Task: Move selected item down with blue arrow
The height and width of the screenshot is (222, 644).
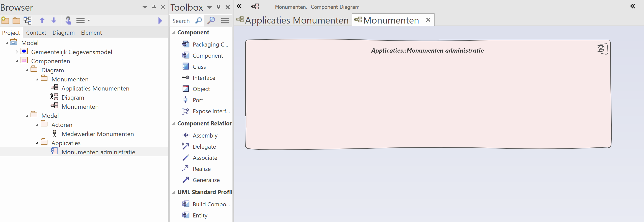Action: [x=54, y=20]
